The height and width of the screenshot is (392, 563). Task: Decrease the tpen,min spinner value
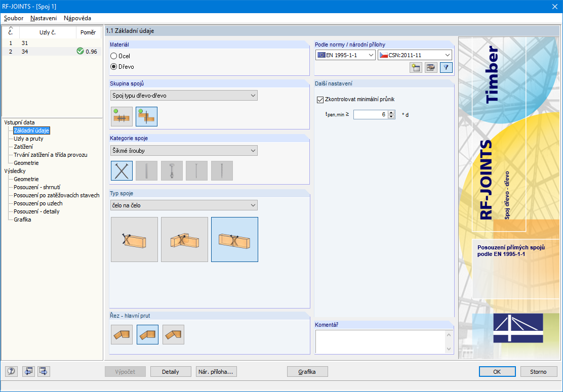(x=391, y=116)
